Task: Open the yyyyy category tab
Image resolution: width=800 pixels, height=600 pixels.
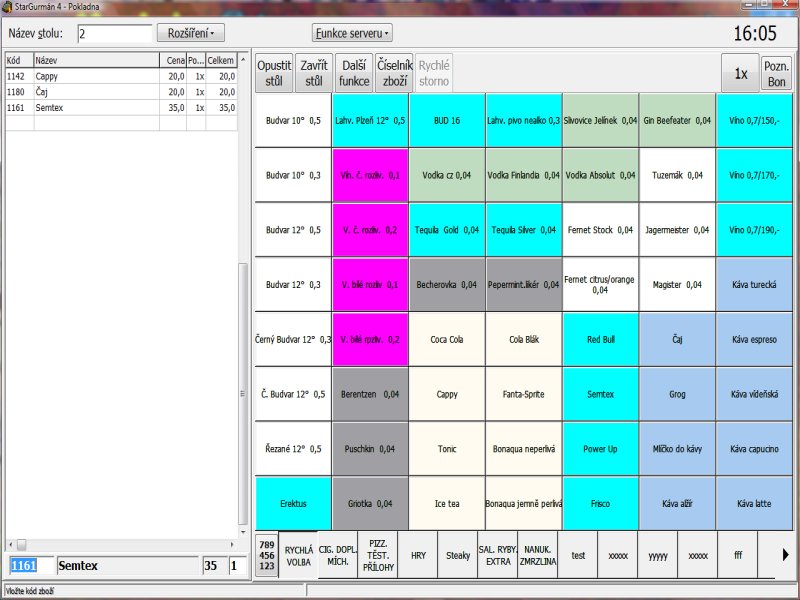Action: [x=658, y=555]
